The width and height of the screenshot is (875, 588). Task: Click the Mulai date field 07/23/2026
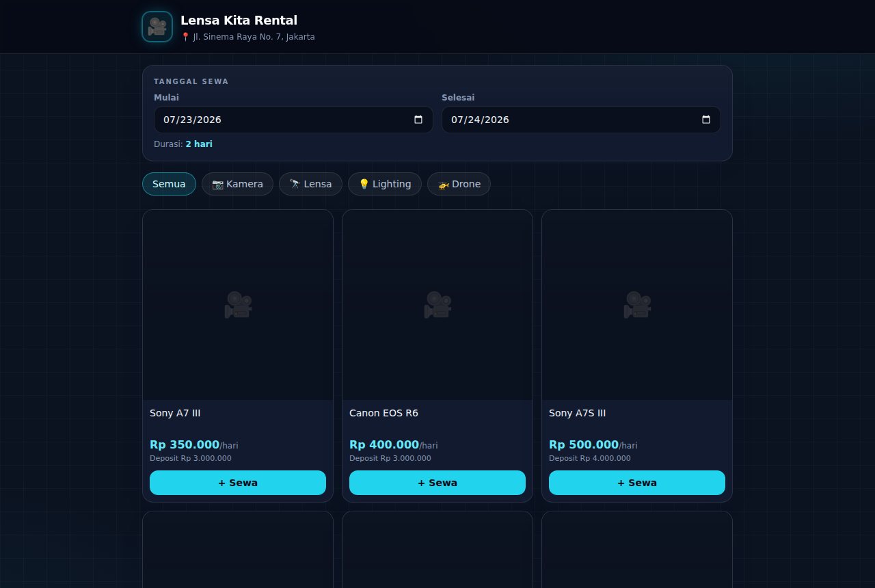[293, 120]
